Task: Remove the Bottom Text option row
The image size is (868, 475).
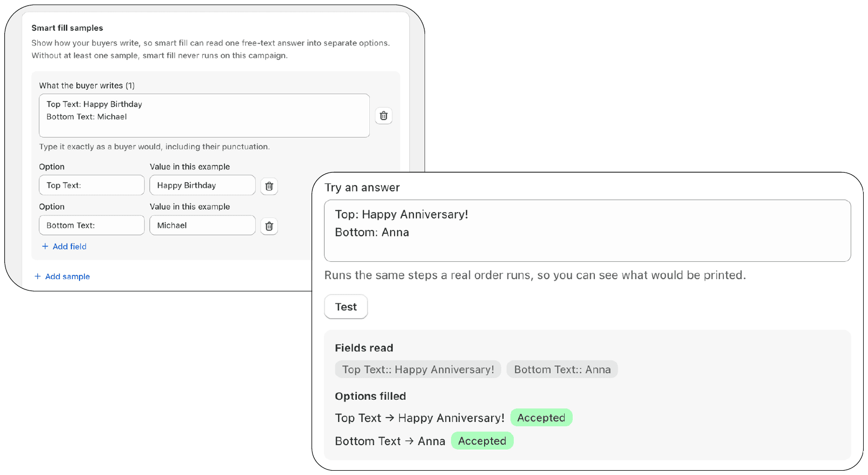Action: pos(269,226)
